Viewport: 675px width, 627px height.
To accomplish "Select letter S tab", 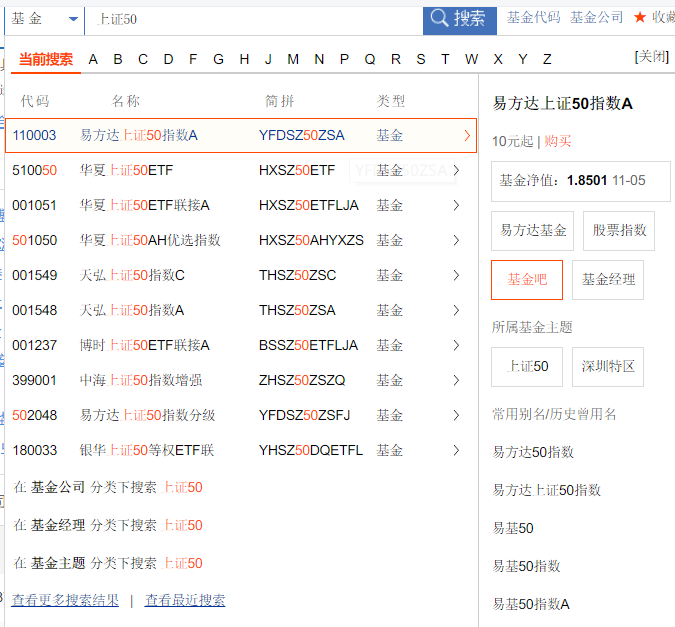I will (x=421, y=59).
